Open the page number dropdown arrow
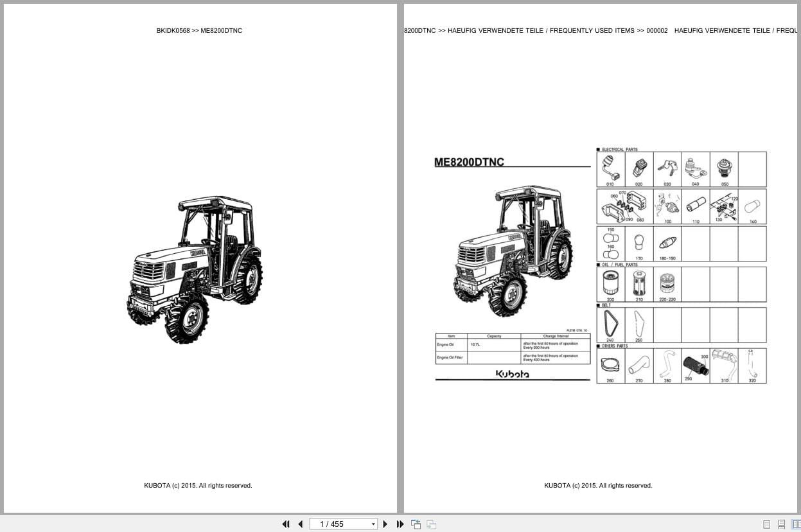Screen dimensions: 801x532 [x=373, y=524]
